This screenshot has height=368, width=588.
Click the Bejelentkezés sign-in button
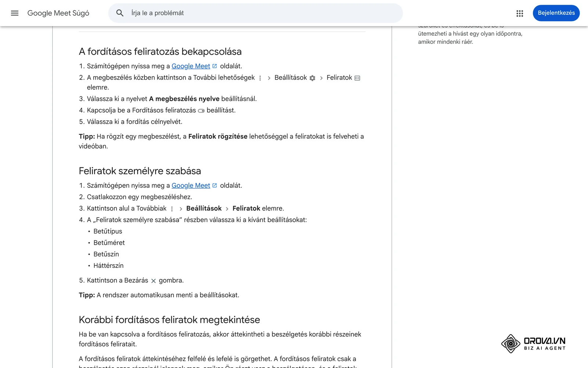click(556, 13)
